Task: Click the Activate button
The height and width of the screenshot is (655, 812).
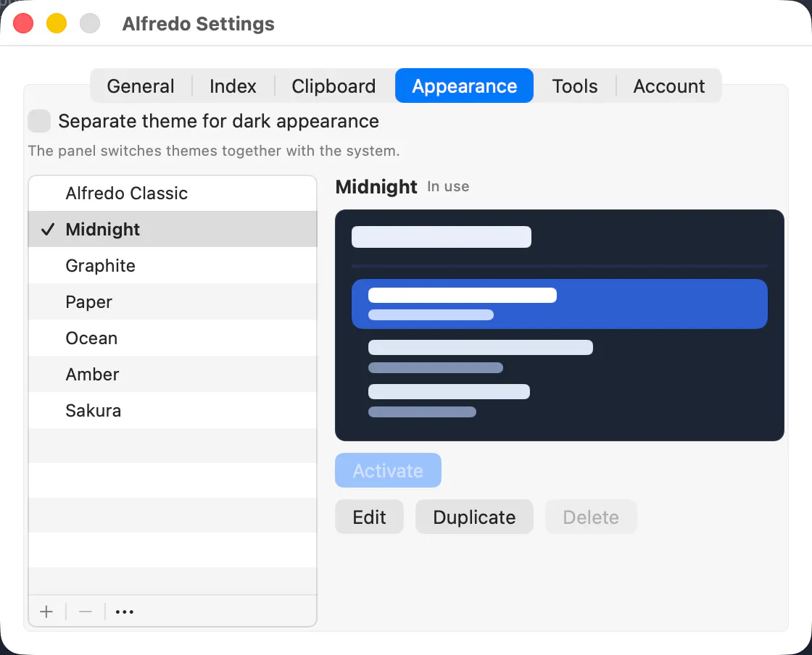Action: [x=389, y=470]
